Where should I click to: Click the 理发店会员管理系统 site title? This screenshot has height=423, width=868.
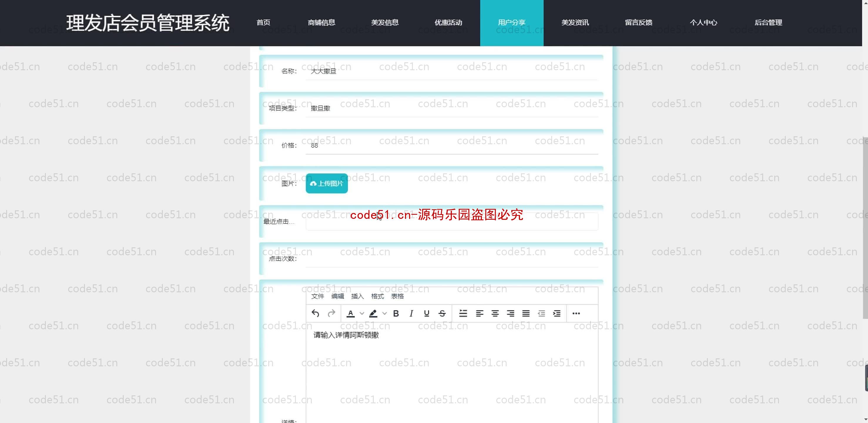point(148,23)
